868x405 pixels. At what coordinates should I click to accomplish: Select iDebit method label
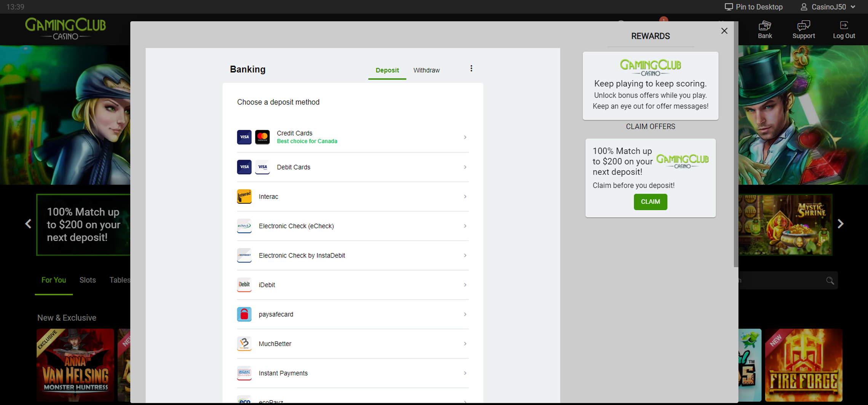click(x=267, y=285)
